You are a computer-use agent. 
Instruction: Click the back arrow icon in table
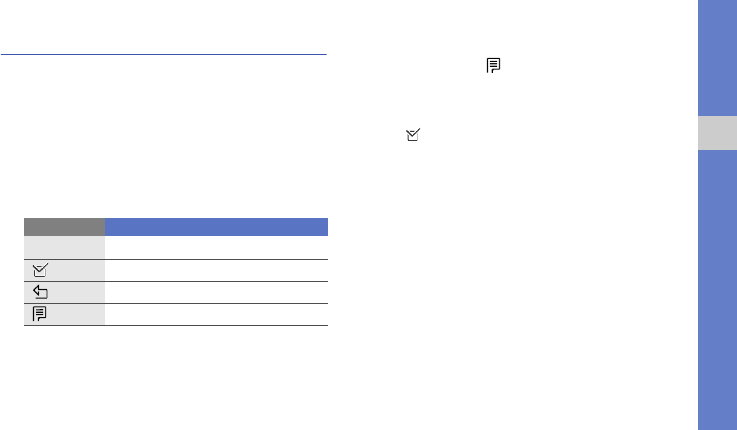pos(40,292)
